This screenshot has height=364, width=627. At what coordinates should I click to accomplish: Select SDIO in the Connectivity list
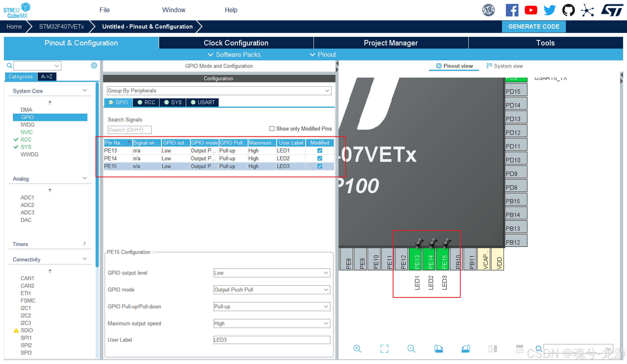coord(27,330)
